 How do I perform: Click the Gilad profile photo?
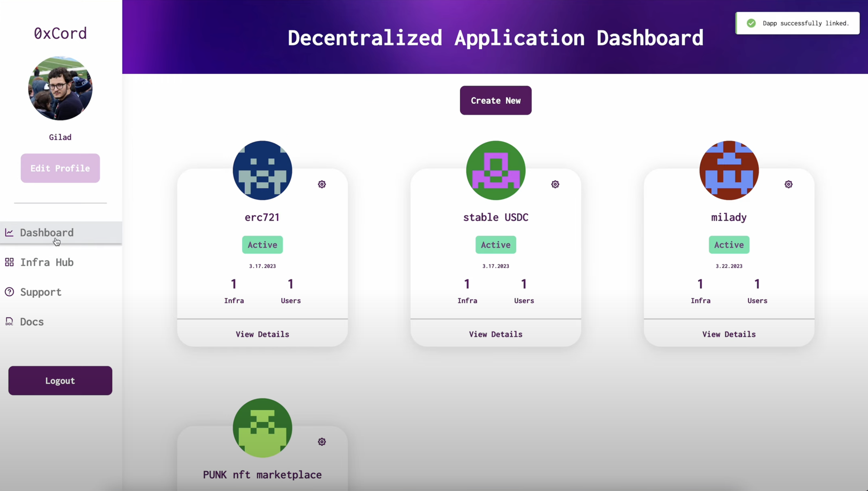(x=60, y=88)
